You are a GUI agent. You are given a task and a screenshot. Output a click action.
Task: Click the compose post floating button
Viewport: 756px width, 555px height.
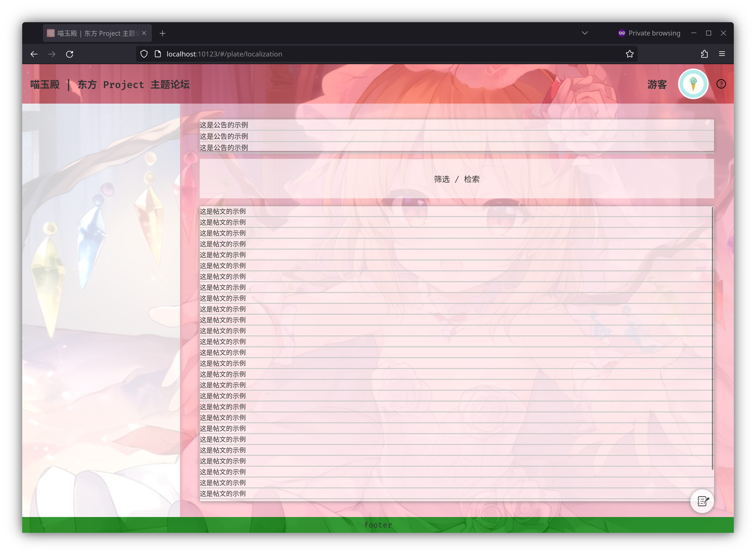click(x=702, y=501)
